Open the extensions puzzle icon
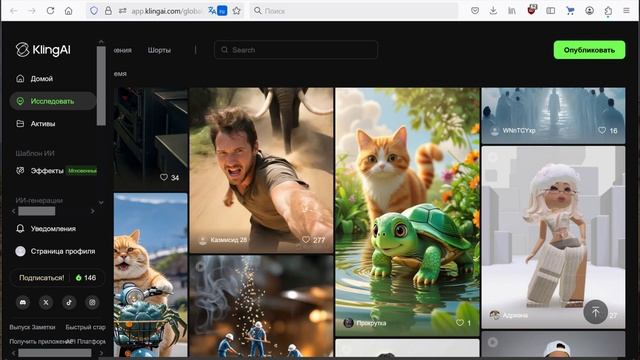640x360 pixels. [608, 11]
